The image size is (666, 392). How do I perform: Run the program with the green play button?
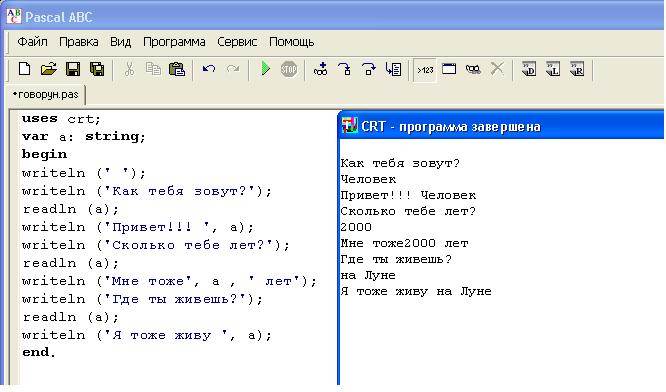click(265, 69)
